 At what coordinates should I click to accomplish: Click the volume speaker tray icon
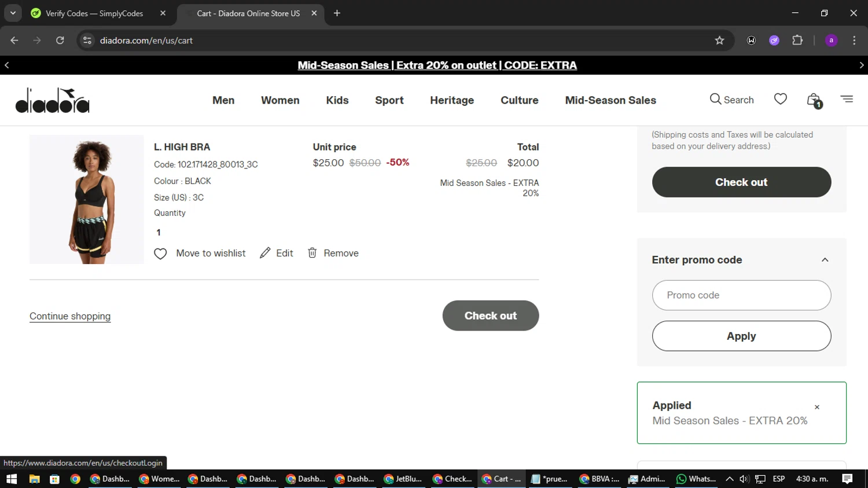pyautogui.click(x=744, y=479)
